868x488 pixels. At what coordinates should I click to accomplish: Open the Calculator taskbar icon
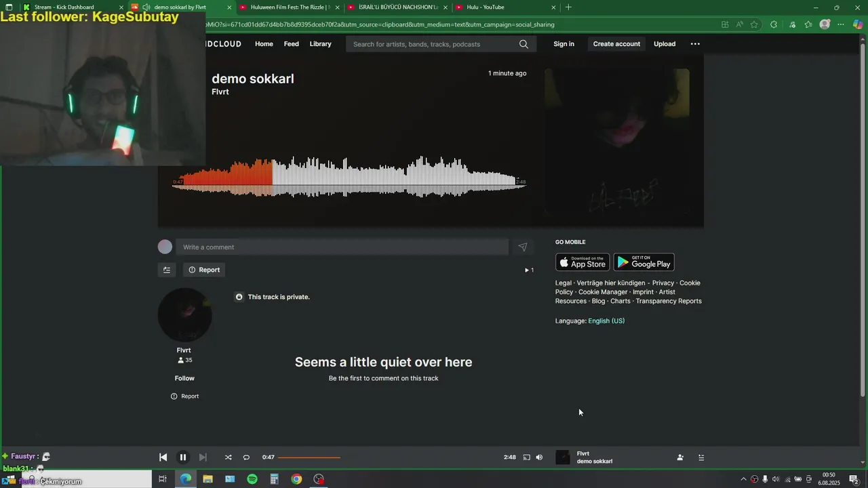click(x=274, y=479)
